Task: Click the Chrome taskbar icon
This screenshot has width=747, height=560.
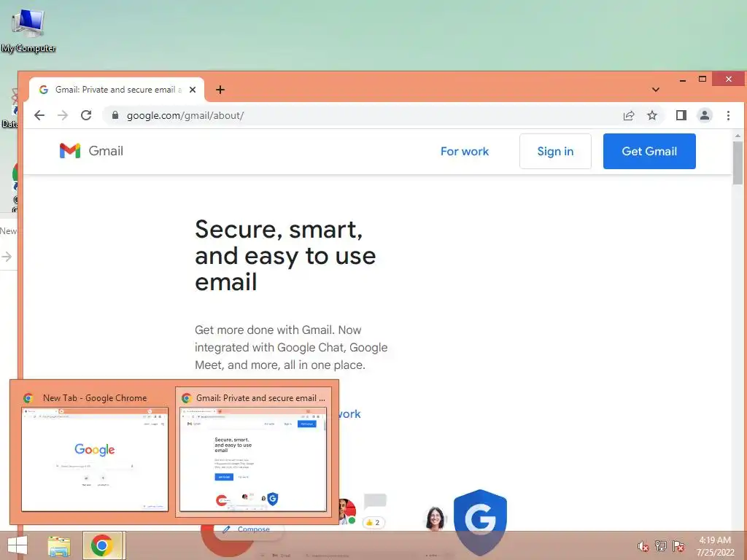Action: pos(102,545)
